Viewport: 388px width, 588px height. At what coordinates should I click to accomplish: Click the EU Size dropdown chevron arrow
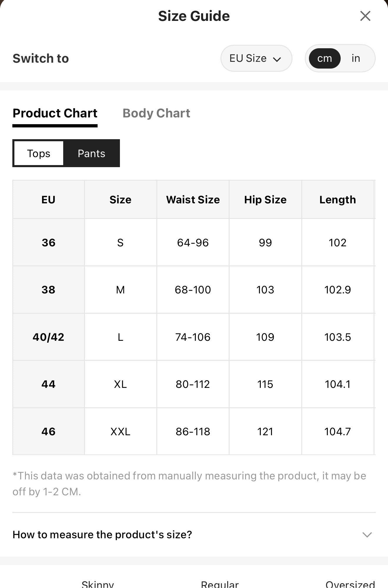[x=277, y=59]
